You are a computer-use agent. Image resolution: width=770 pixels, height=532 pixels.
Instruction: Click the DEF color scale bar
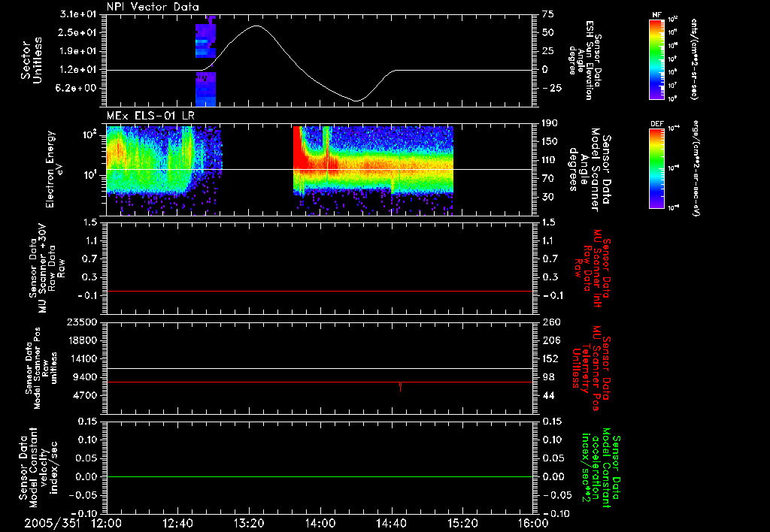point(657,168)
